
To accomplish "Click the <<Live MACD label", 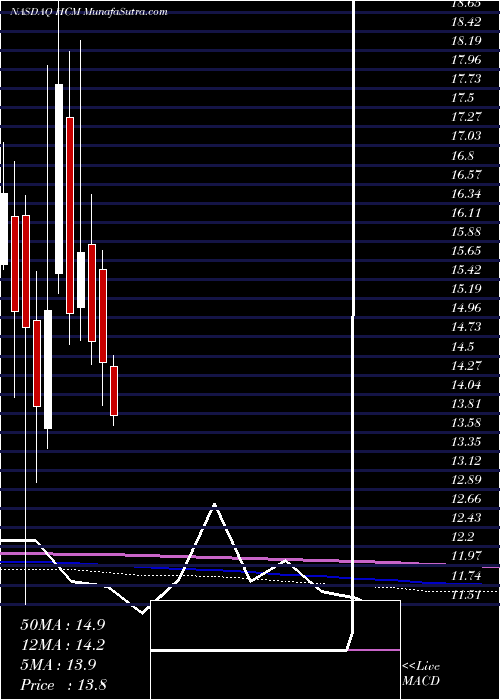I will point(421,674).
